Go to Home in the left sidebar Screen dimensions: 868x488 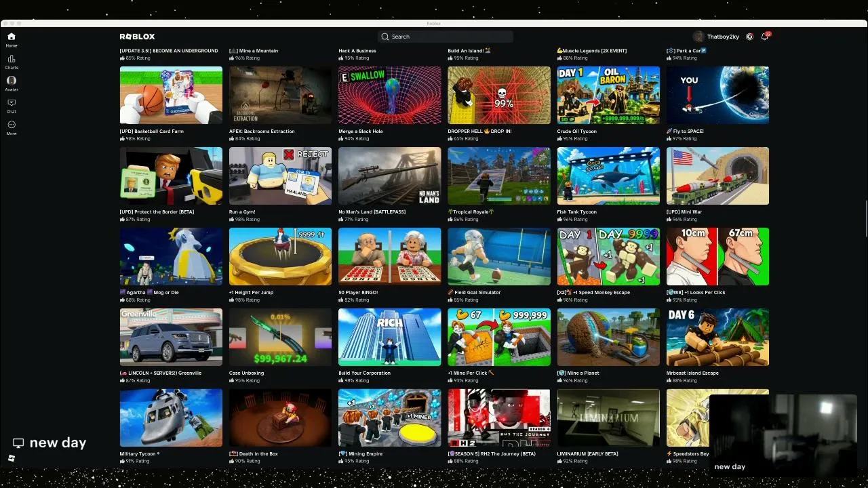point(11,39)
